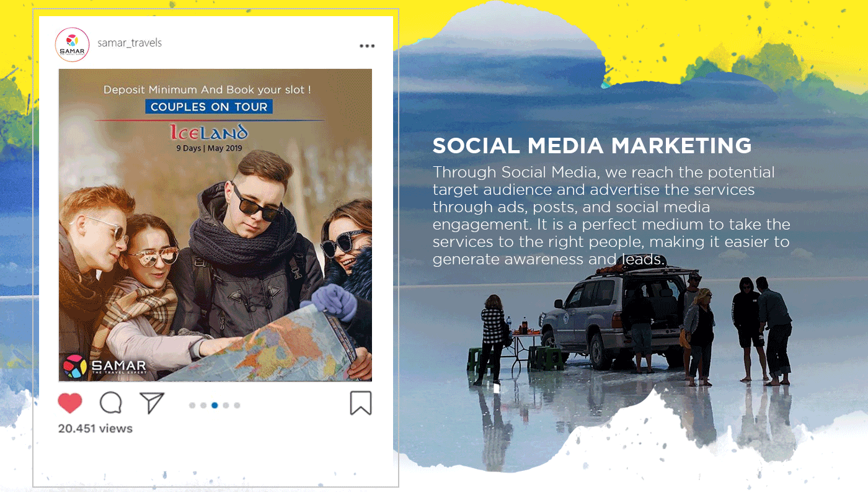Select the second carousel indicator dot
868x492 pixels.
pyautogui.click(x=203, y=406)
